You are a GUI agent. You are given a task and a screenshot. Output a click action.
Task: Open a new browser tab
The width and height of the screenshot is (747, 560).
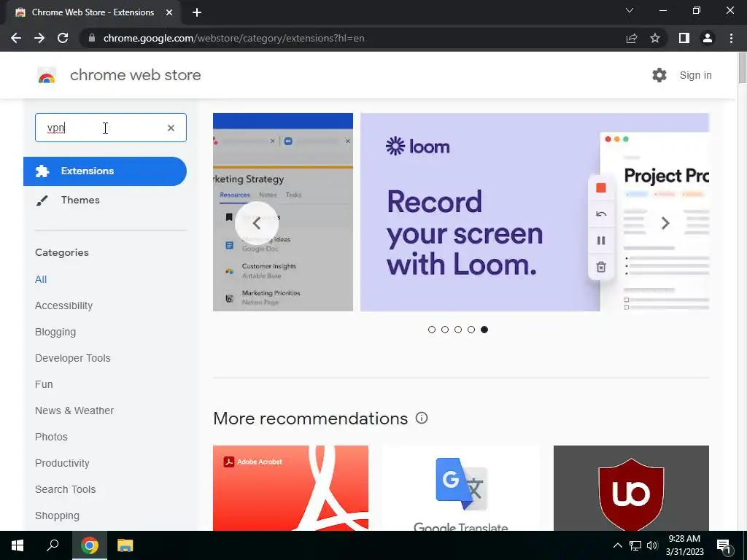click(x=197, y=12)
